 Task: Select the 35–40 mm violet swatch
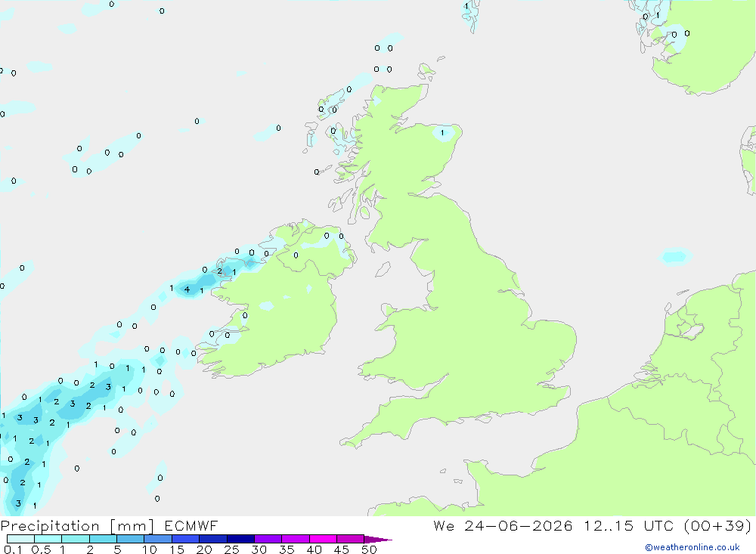point(295,539)
